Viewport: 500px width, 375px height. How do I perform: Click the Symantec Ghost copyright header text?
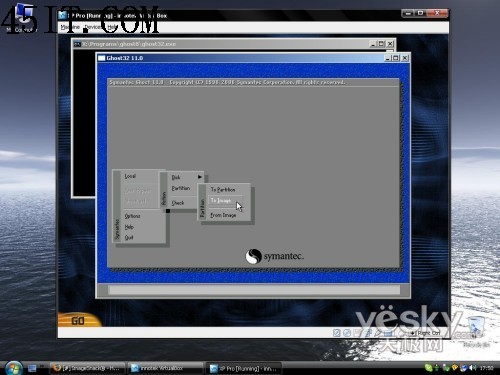[227, 82]
